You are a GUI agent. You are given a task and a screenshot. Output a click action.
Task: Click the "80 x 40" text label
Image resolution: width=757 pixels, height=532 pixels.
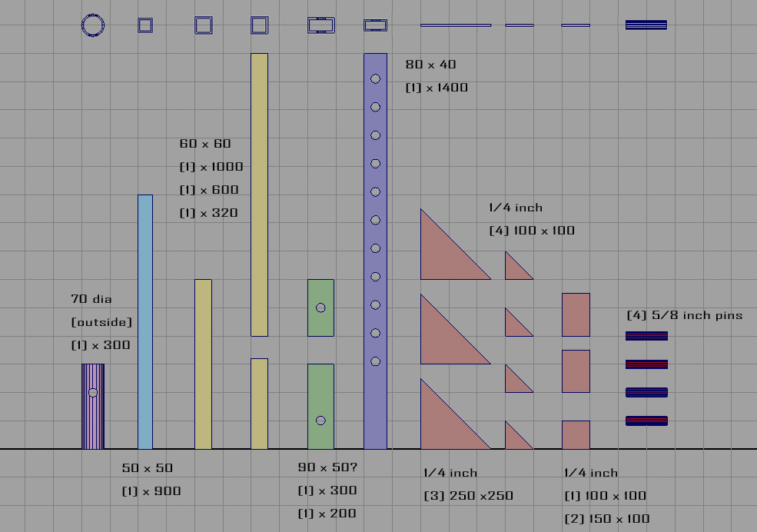click(x=430, y=65)
